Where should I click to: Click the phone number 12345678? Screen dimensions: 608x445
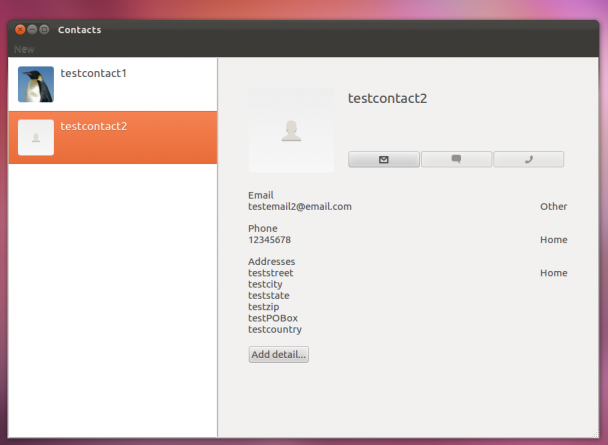coord(269,240)
